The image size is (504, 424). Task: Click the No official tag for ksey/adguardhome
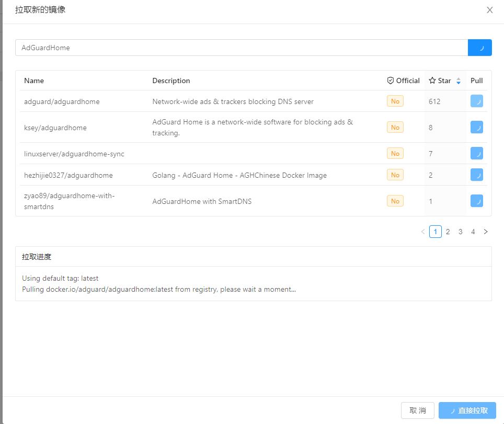[x=395, y=127]
